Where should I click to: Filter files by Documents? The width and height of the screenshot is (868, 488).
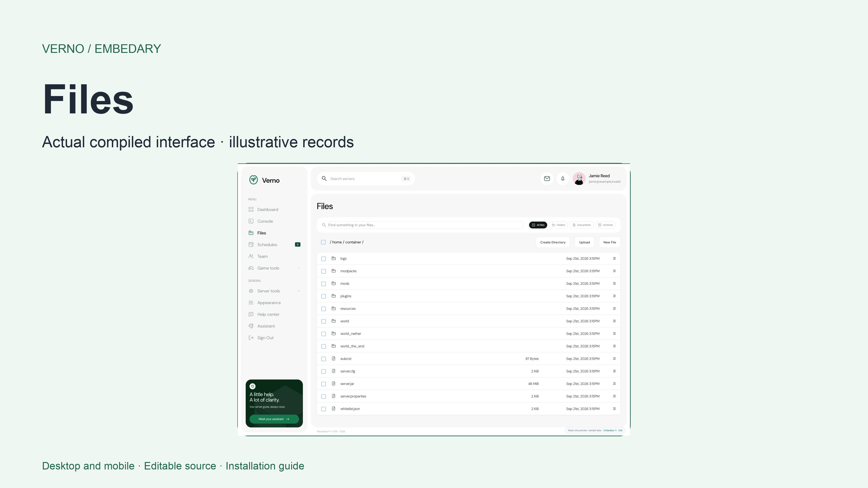[x=582, y=225]
